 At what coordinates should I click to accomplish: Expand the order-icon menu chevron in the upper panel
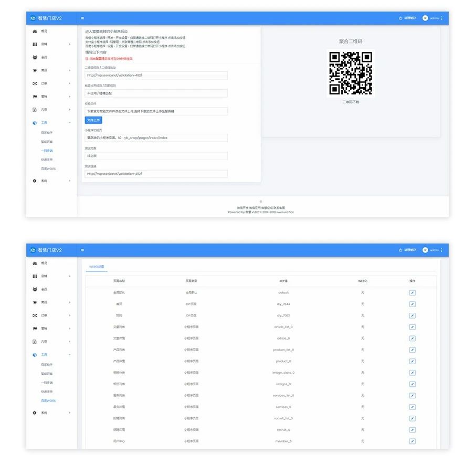point(70,83)
